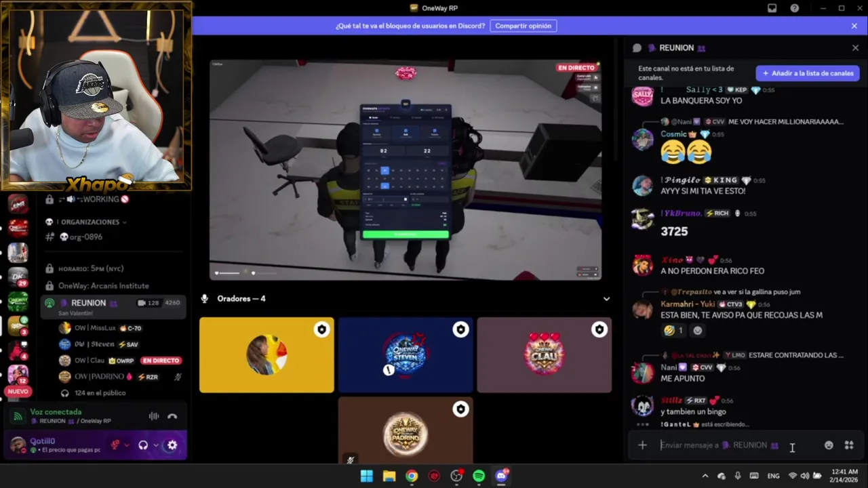Screen dimensions: 868x488
Task: Collapse the Oradores section chevron
Action: coord(606,299)
